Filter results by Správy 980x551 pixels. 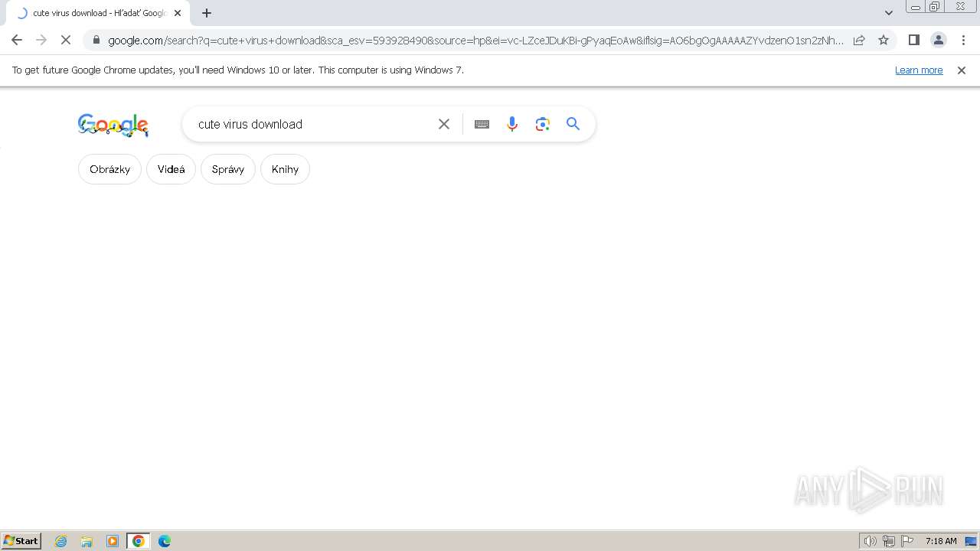[228, 169]
